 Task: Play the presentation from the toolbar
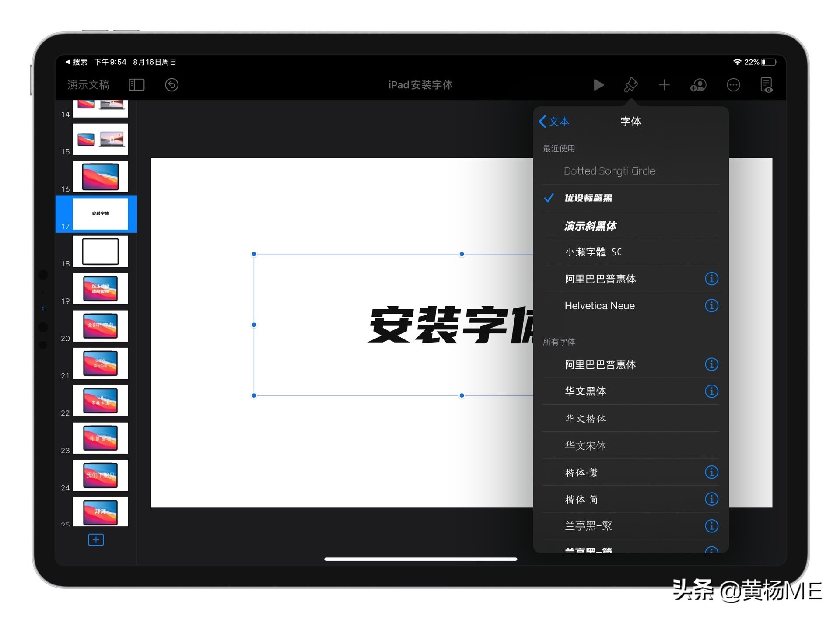(x=599, y=85)
